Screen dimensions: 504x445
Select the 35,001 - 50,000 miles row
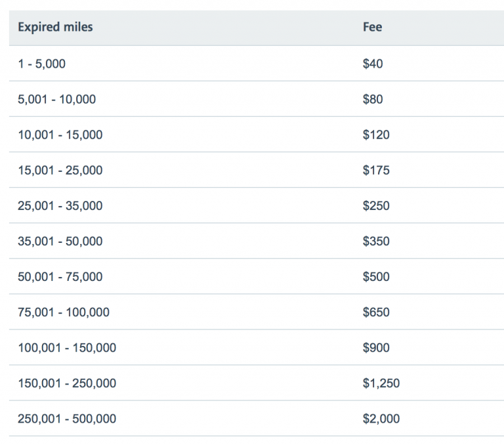pos(60,242)
